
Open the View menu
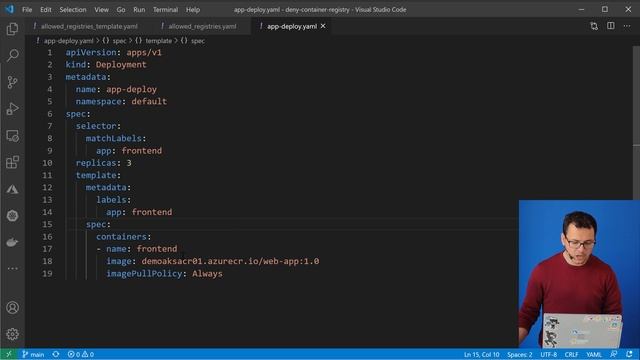coord(101,9)
